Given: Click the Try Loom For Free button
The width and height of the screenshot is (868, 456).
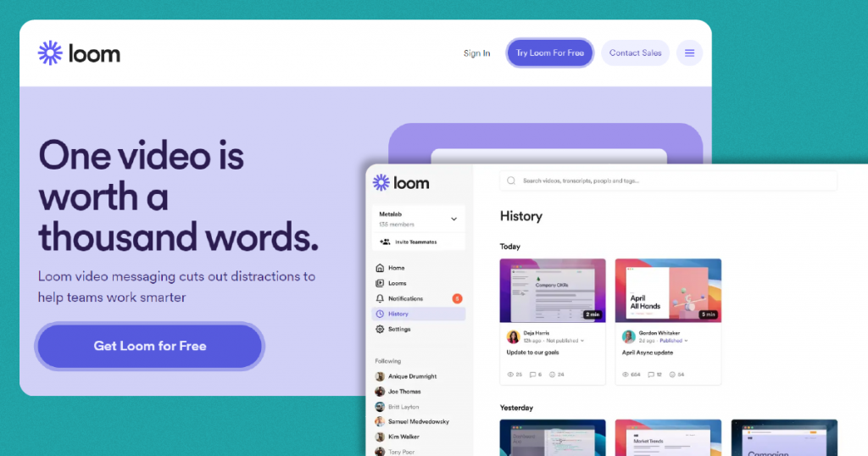Looking at the screenshot, I should 549,53.
